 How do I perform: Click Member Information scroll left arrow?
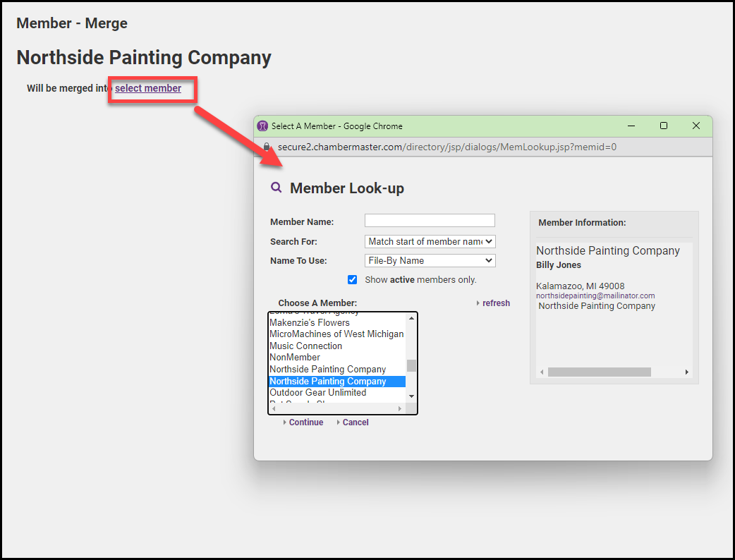542,372
